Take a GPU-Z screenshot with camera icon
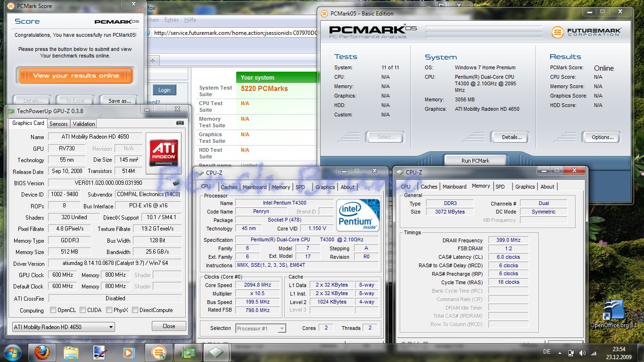The height and width of the screenshot is (362, 644). tap(180, 123)
